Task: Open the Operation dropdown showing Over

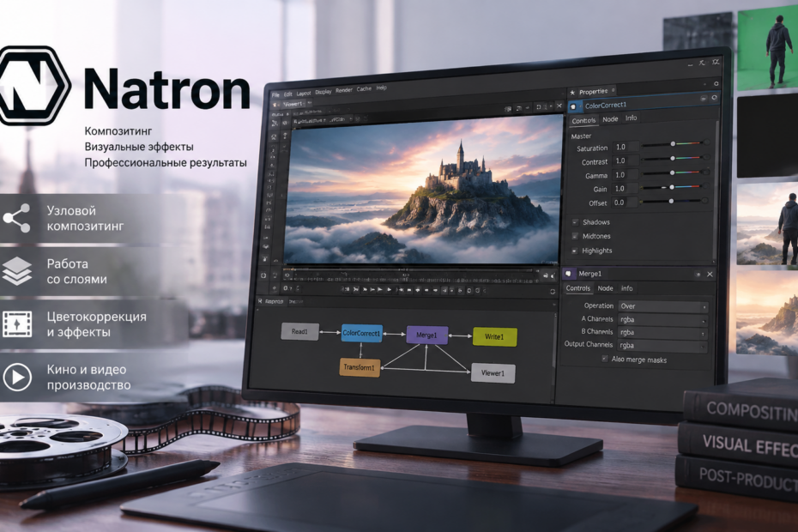Action: [x=662, y=306]
